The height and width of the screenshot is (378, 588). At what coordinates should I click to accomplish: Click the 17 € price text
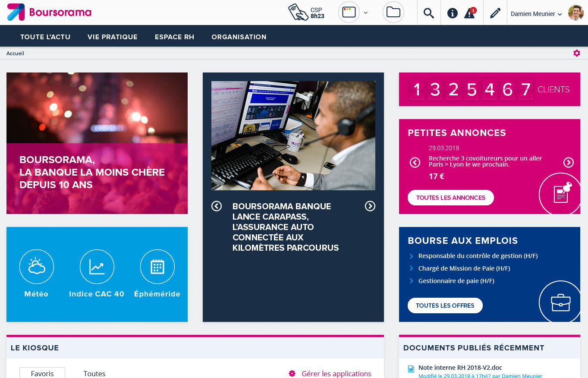(436, 176)
